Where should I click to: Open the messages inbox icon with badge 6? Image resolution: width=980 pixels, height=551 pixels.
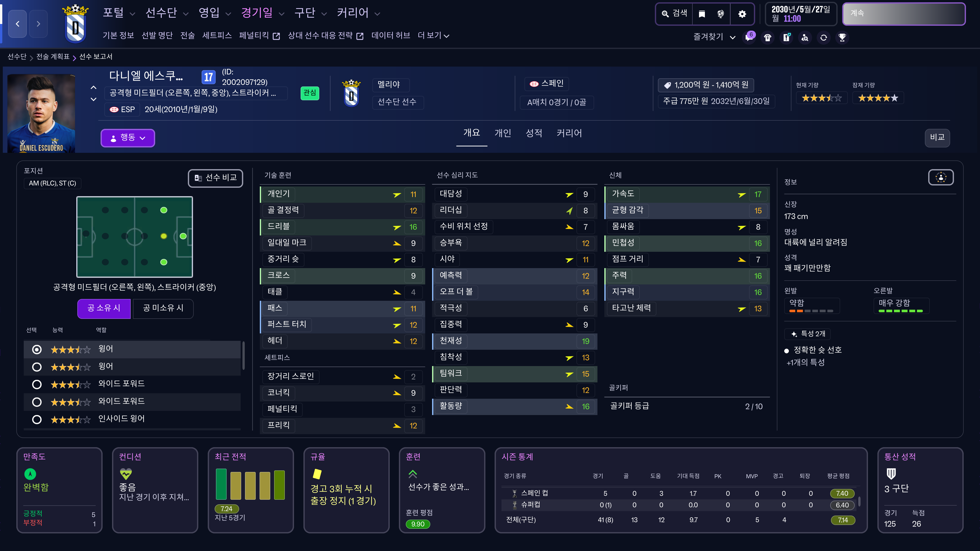[749, 37]
